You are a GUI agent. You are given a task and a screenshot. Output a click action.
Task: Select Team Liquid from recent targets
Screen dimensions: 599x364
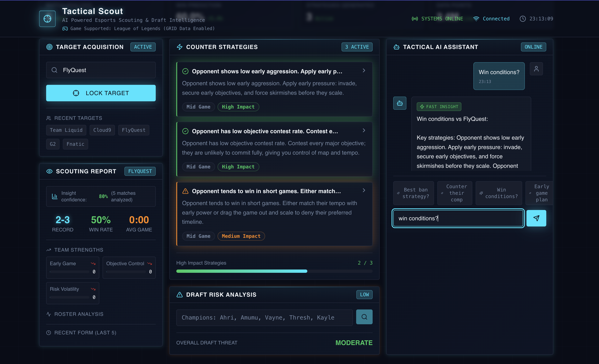pos(66,130)
